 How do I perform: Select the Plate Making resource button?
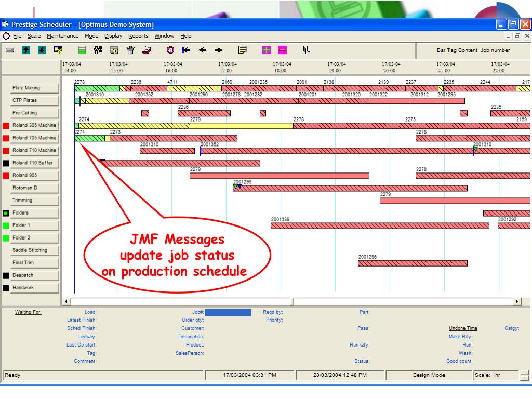[35, 88]
